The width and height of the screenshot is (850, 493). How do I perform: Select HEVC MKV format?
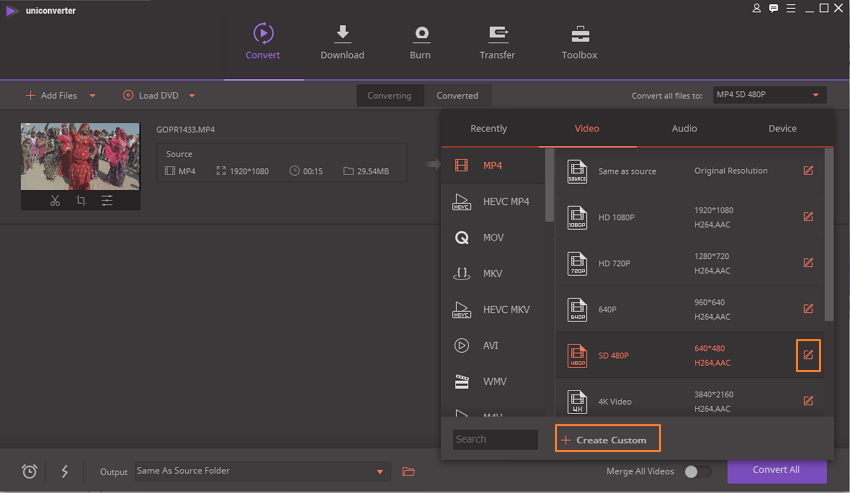[493, 309]
